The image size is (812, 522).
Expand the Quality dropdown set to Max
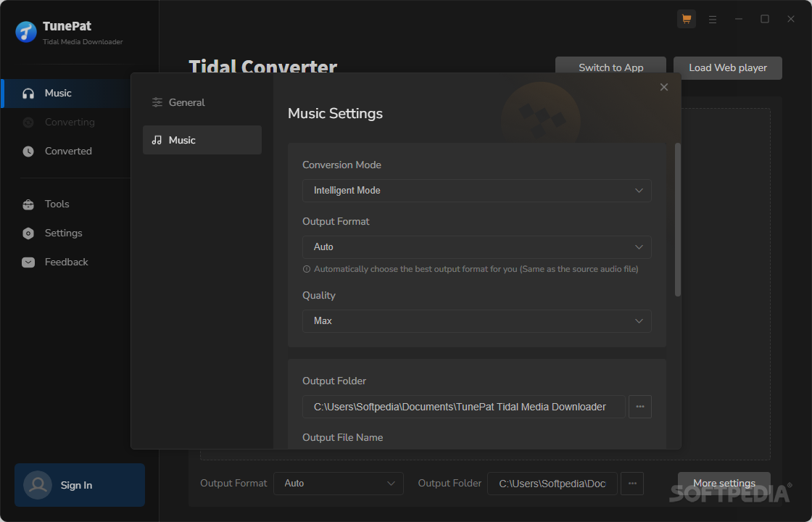[477, 321]
